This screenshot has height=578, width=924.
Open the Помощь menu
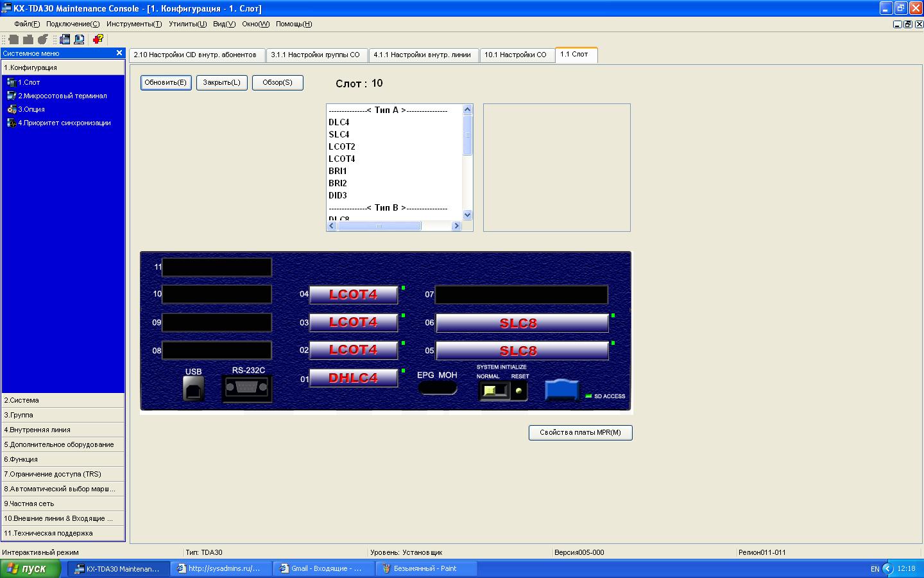[294, 24]
